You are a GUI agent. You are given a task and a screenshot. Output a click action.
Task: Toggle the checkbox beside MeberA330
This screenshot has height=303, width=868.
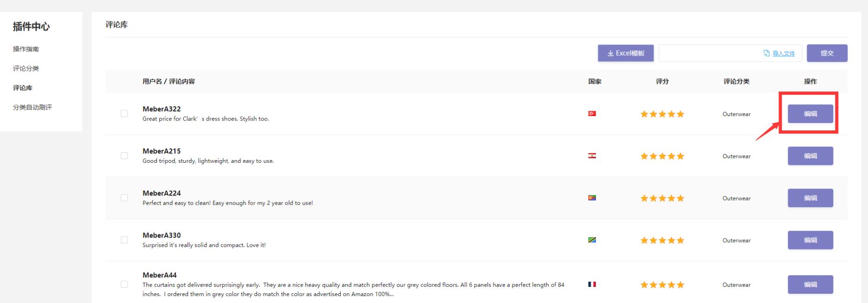click(124, 240)
